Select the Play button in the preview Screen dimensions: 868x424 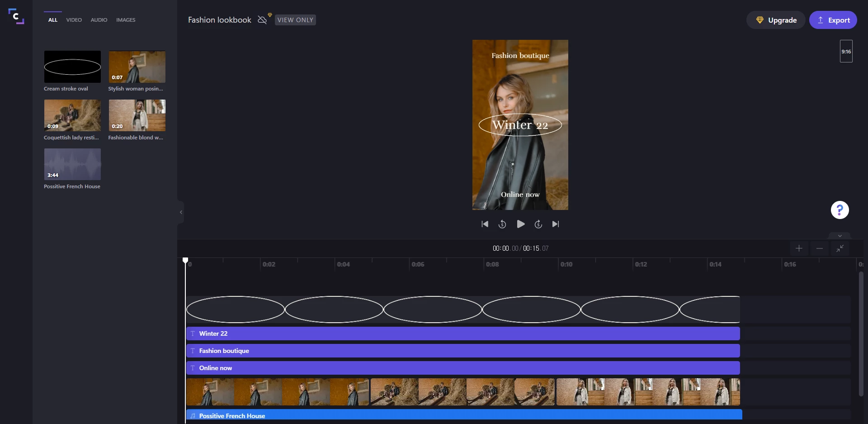(x=520, y=224)
